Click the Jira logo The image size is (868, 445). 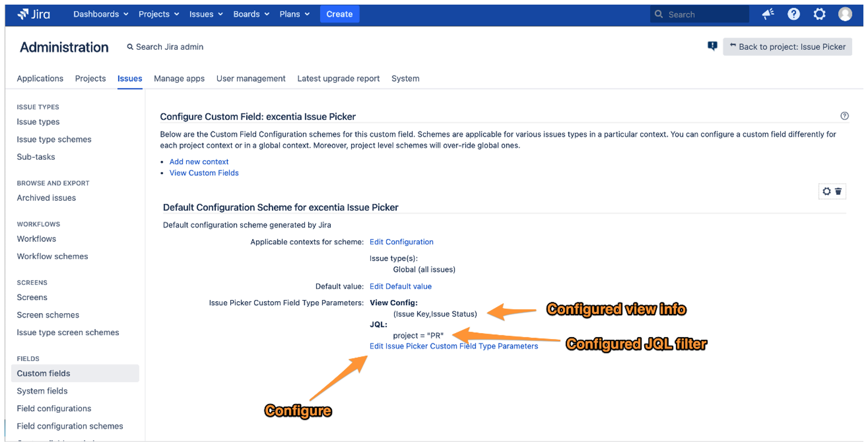coord(34,14)
